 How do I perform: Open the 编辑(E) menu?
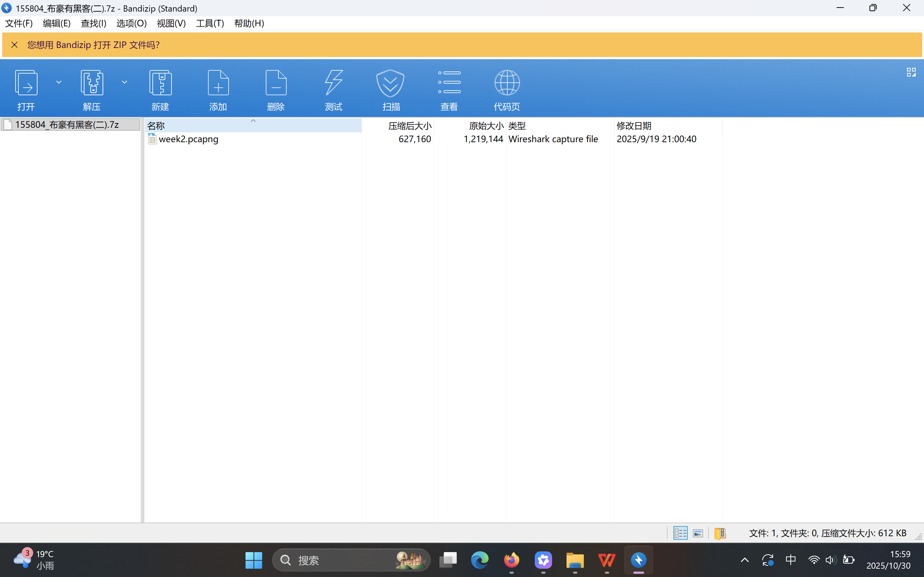click(57, 23)
